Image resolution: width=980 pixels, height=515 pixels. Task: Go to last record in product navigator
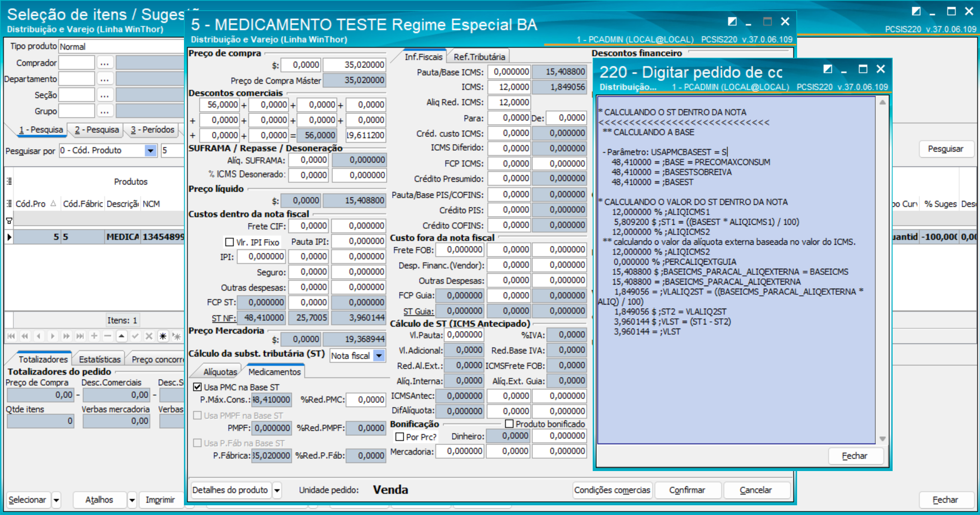point(80,336)
